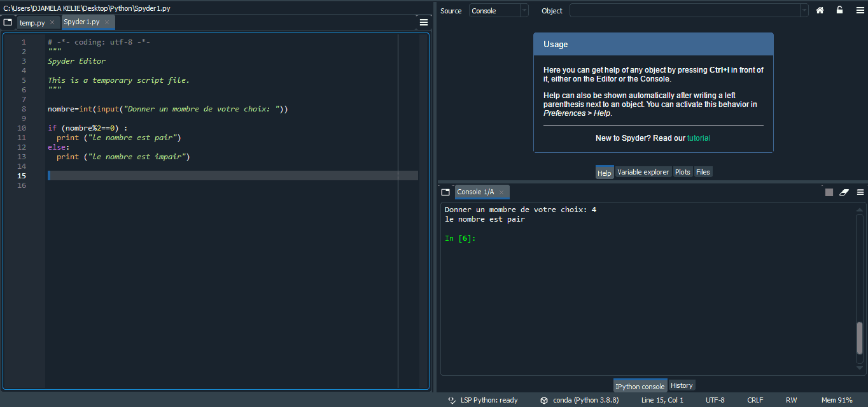Toggle the Help pane lock icon
The width and height of the screenshot is (868, 407).
click(839, 10)
